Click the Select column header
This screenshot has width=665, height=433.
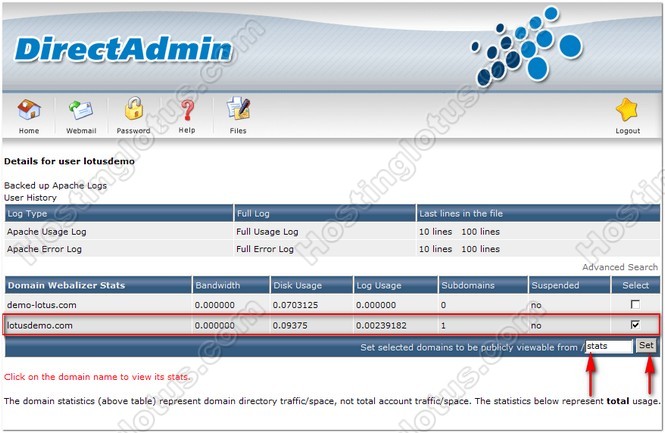tap(635, 285)
